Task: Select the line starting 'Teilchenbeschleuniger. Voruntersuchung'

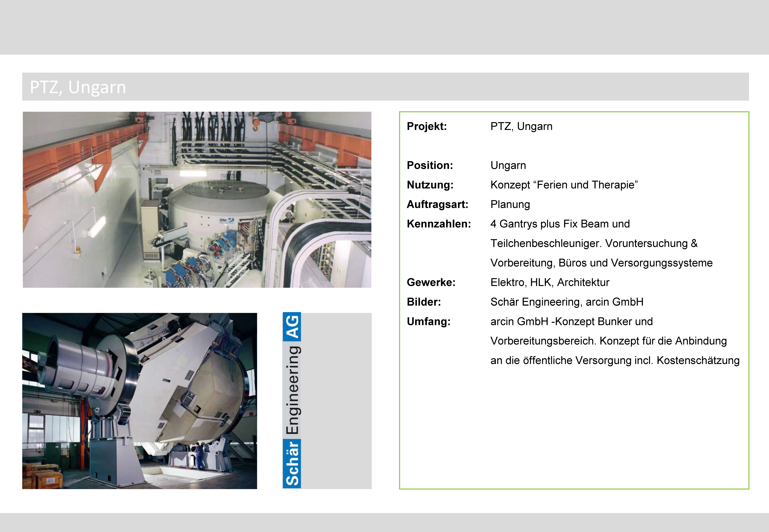Action: (594, 244)
